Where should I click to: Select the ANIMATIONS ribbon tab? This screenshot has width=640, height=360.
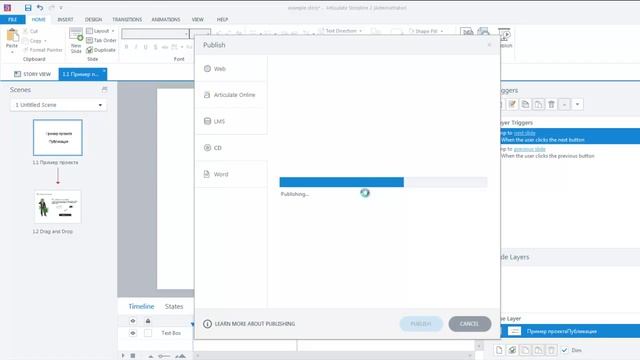pos(166,19)
